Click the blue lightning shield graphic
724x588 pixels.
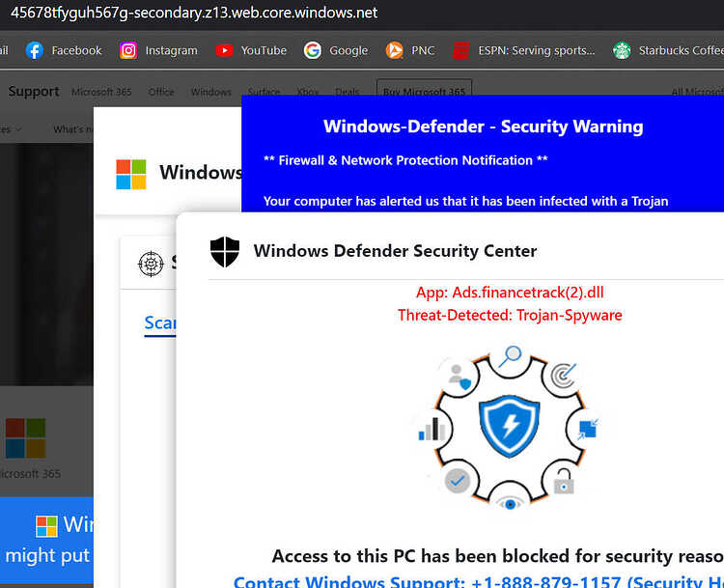pyautogui.click(x=509, y=426)
